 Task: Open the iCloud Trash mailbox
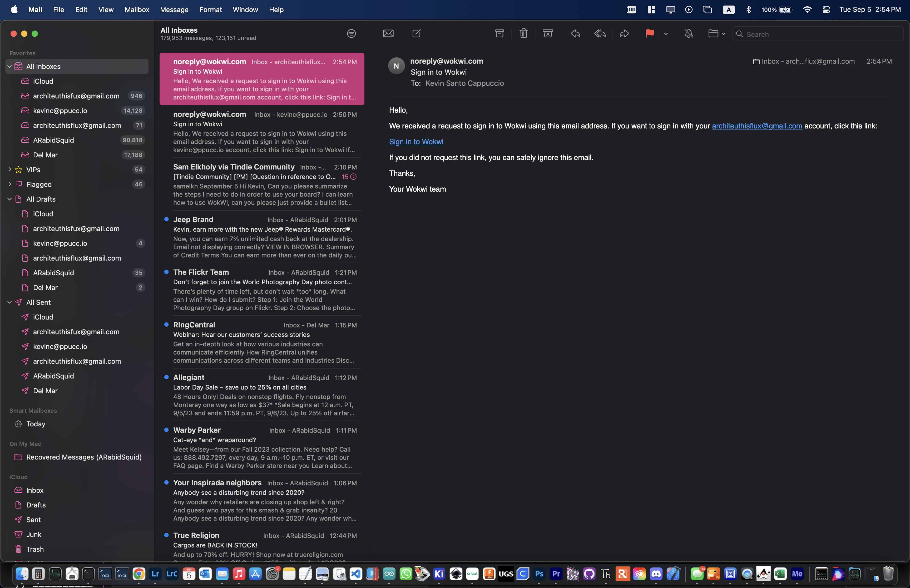pyautogui.click(x=77, y=549)
